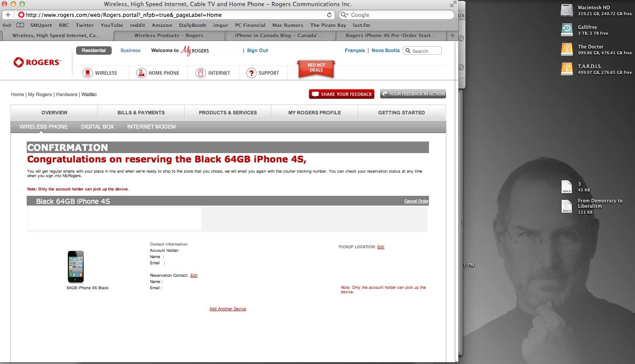Click Your Feedback In Action button
Viewport: 635px width, 364px height.
point(413,94)
